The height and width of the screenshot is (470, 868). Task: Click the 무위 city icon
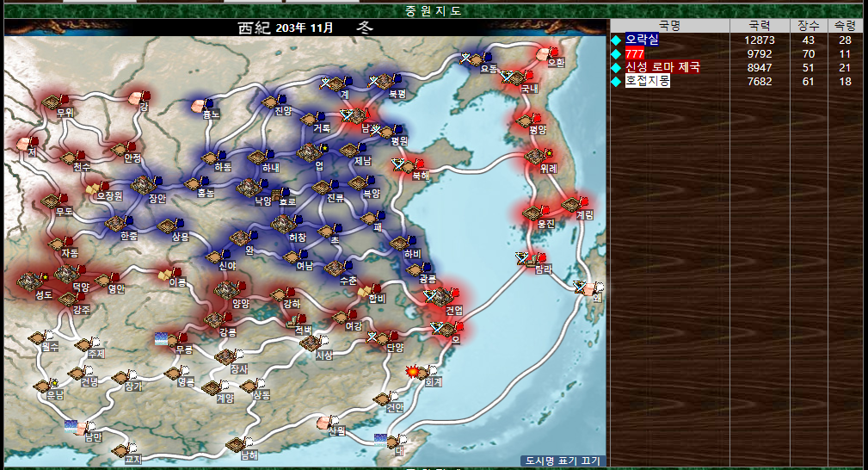pyautogui.click(x=52, y=102)
